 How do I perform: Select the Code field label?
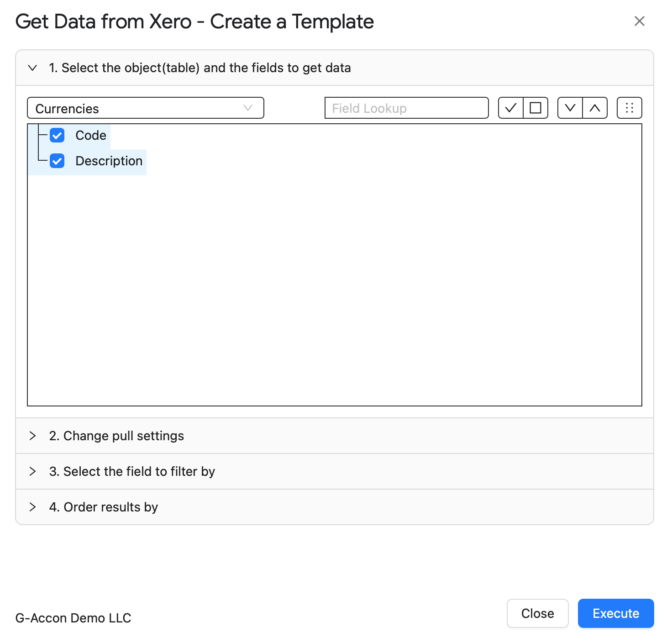91,135
